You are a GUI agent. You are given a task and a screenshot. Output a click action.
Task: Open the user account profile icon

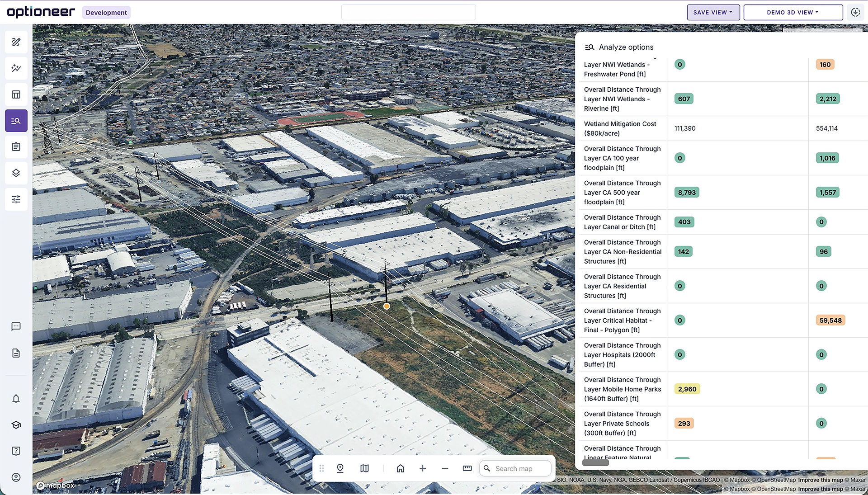tap(16, 477)
